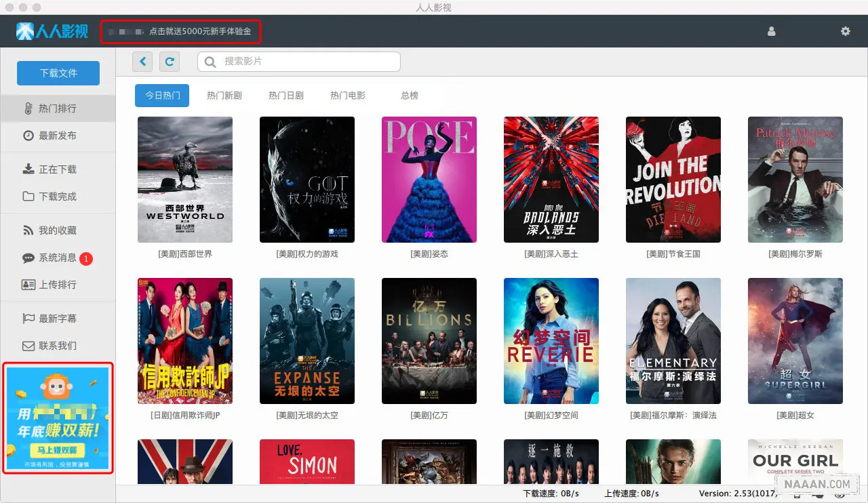The image size is (868, 503).
Task: Open the POSE poster
Action: pyautogui.click(x=429, y=180)
